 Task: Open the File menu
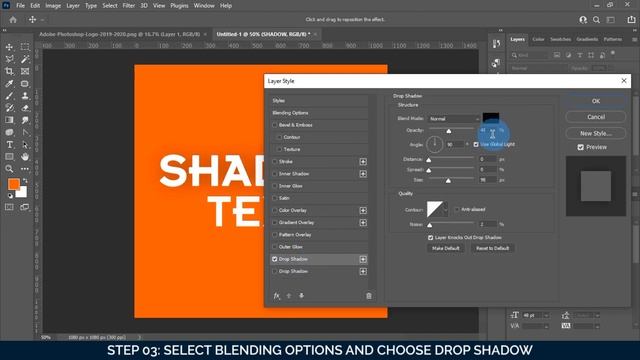20,6
